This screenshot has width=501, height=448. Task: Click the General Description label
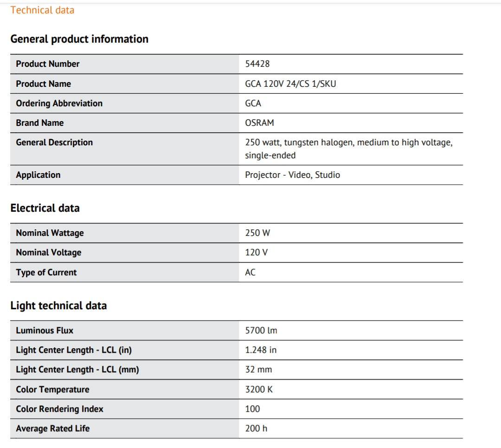(x=54, y=143)
